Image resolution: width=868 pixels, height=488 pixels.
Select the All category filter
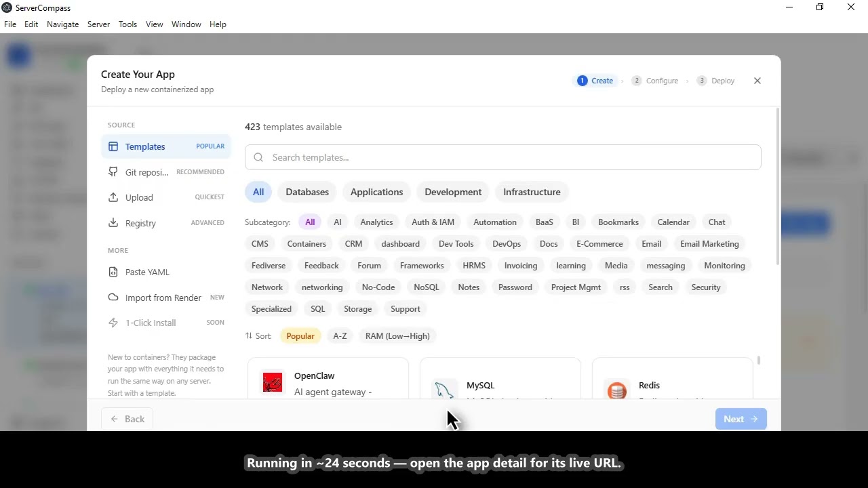(x=258, y=192)
